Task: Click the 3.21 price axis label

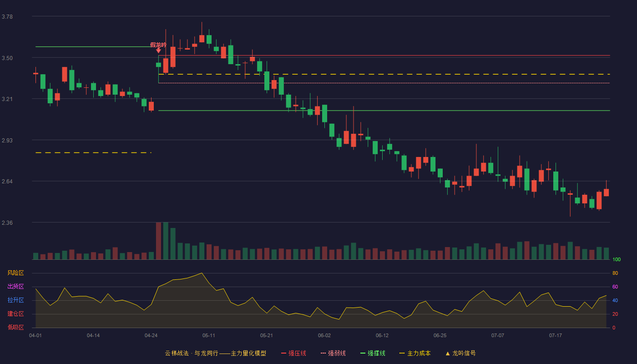Action: (x=7, y=99)
